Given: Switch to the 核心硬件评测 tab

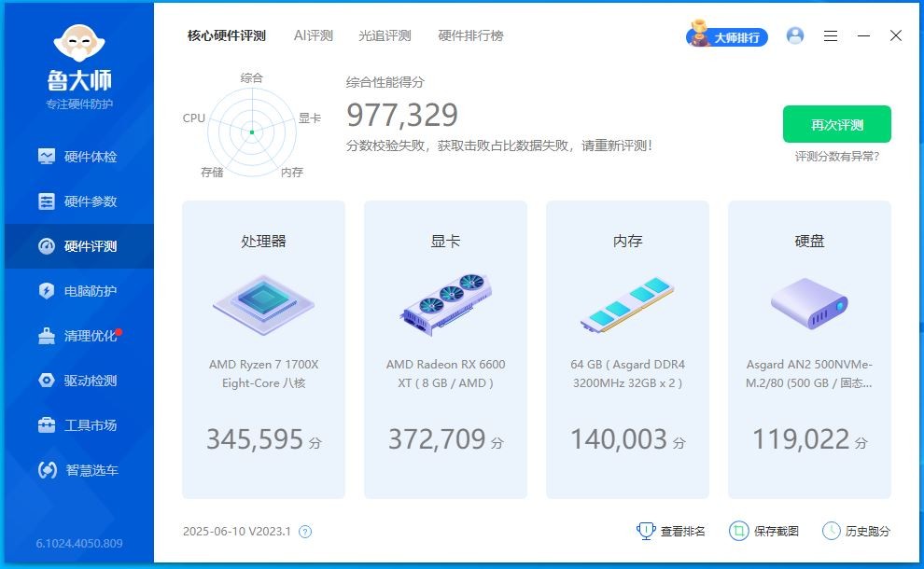Looking at the screenshot, I should click(227, 35).
